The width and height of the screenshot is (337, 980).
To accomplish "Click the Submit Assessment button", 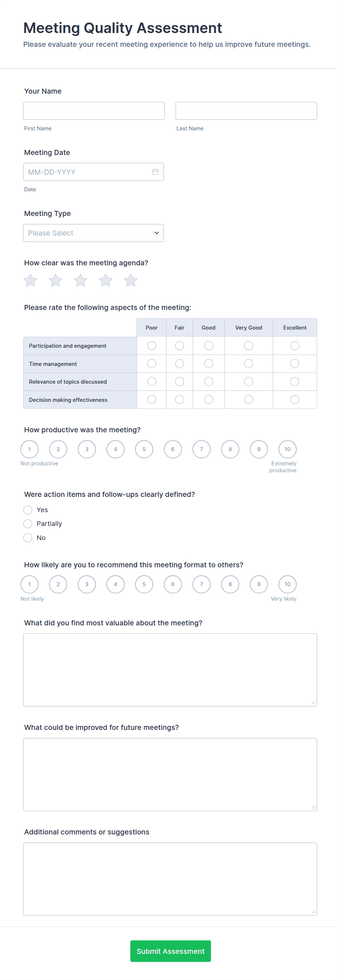I will 171,951.
